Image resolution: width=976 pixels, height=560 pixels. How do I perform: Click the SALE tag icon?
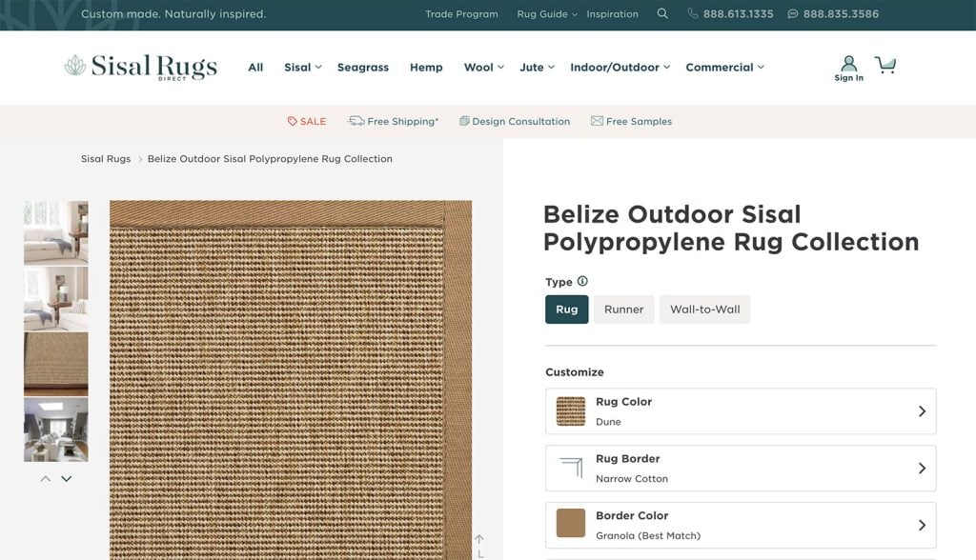click(x=292, y=121)
